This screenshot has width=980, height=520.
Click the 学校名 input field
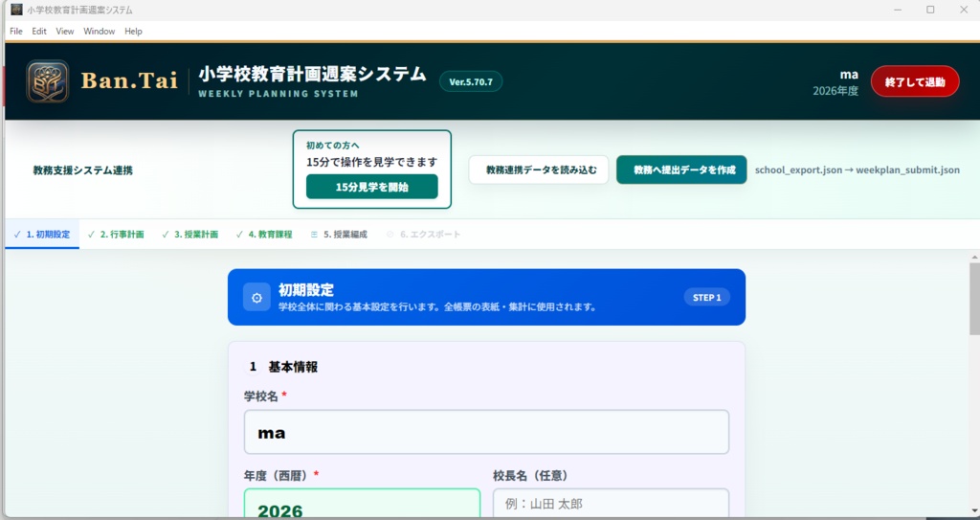[486, 433]
